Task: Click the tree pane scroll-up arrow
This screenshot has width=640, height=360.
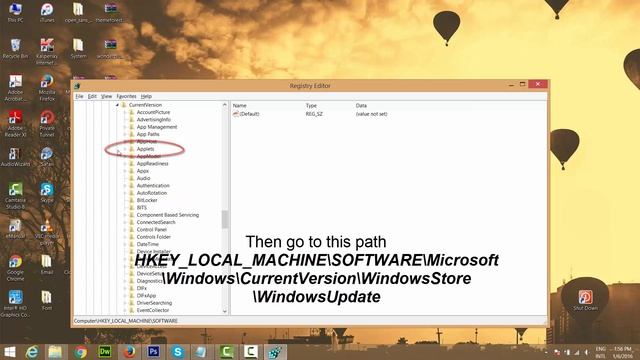Action: click(225, 105)
